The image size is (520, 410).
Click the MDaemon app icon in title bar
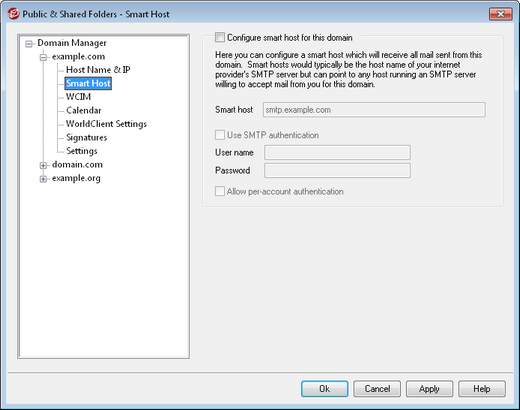13,14
